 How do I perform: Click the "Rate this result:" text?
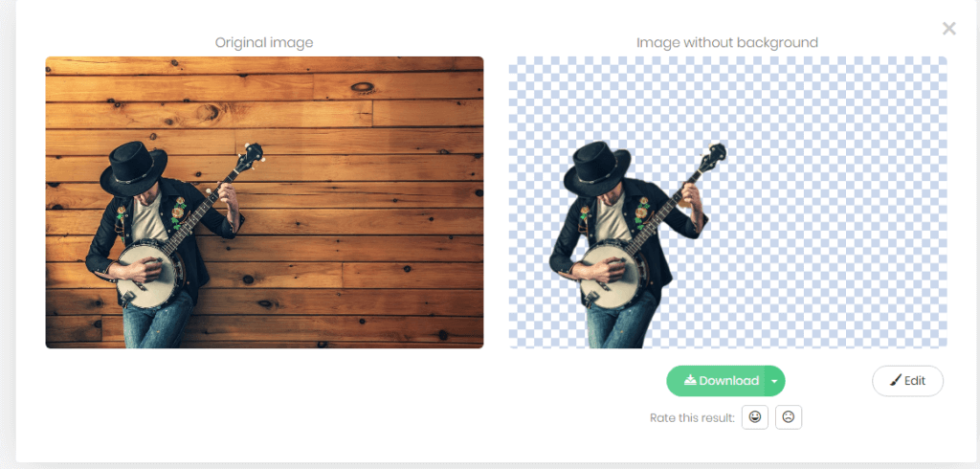pyautogui.click(x=693, y=417)
